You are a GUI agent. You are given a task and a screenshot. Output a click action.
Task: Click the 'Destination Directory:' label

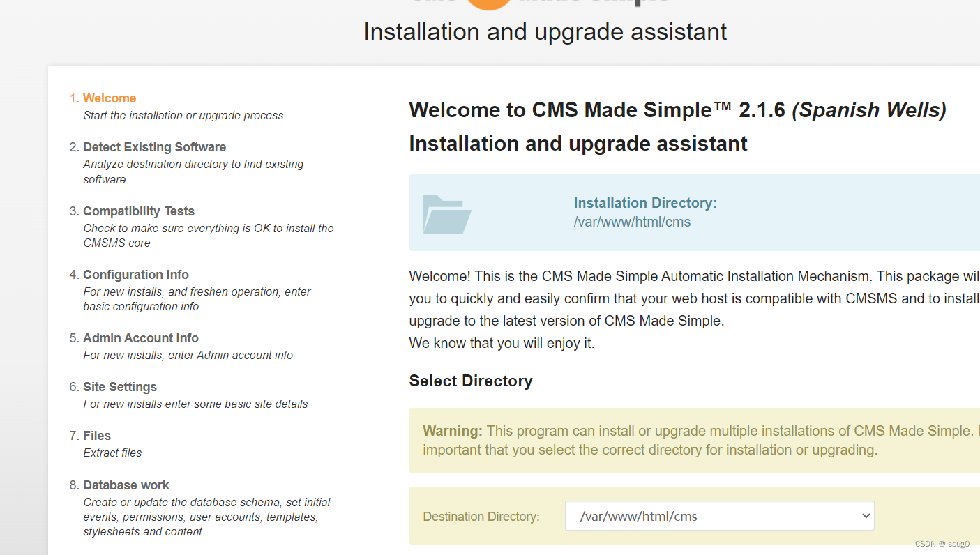[x=481, y=517]
